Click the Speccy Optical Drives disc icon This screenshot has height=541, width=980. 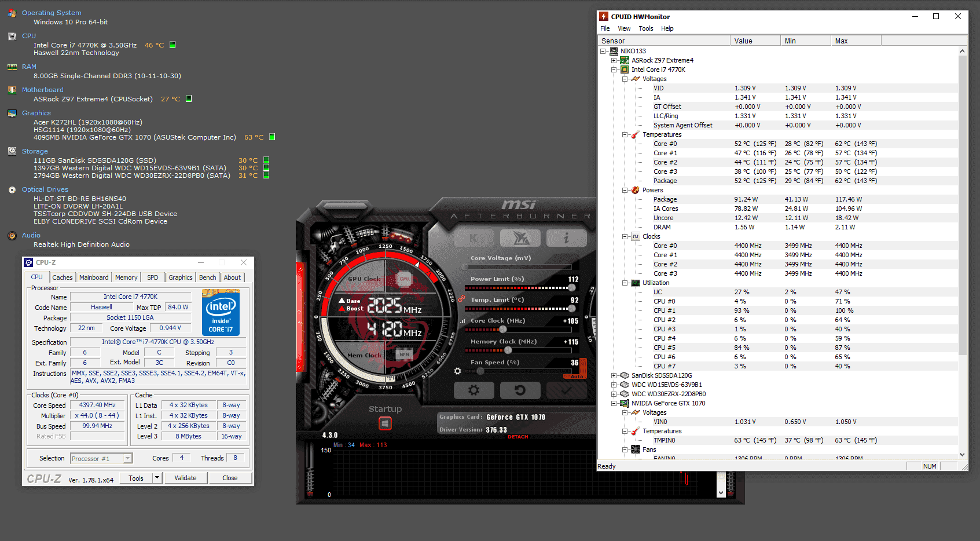pyautogui.click(x=12, y=190)
